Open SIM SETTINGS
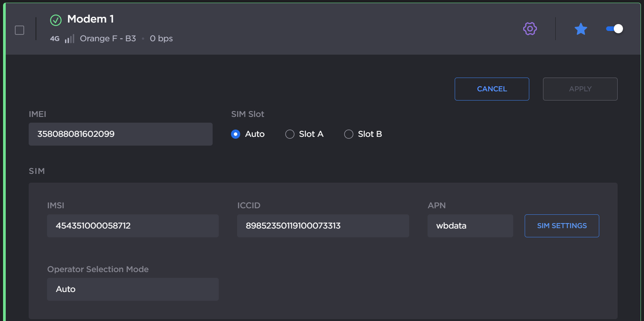 [561, 226]
